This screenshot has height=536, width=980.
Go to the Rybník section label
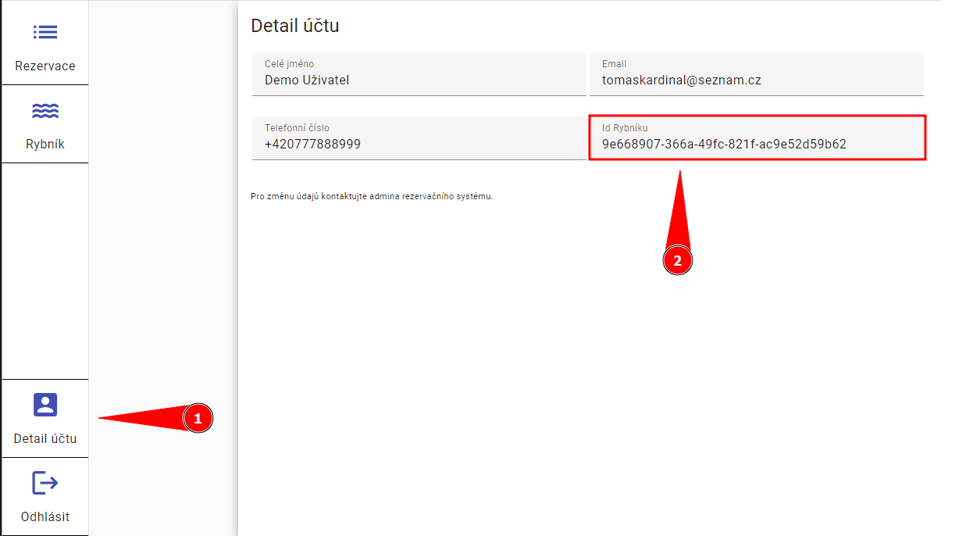(x=45, y=144)
